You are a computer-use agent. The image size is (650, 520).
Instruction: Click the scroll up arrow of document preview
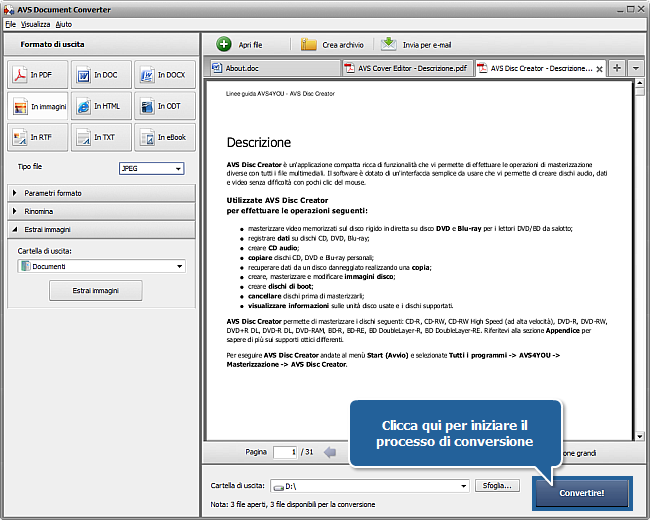(x=640, y=83)
